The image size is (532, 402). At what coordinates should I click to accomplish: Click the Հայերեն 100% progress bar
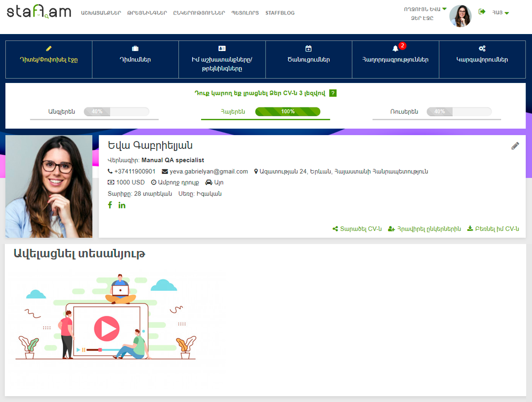288,112
